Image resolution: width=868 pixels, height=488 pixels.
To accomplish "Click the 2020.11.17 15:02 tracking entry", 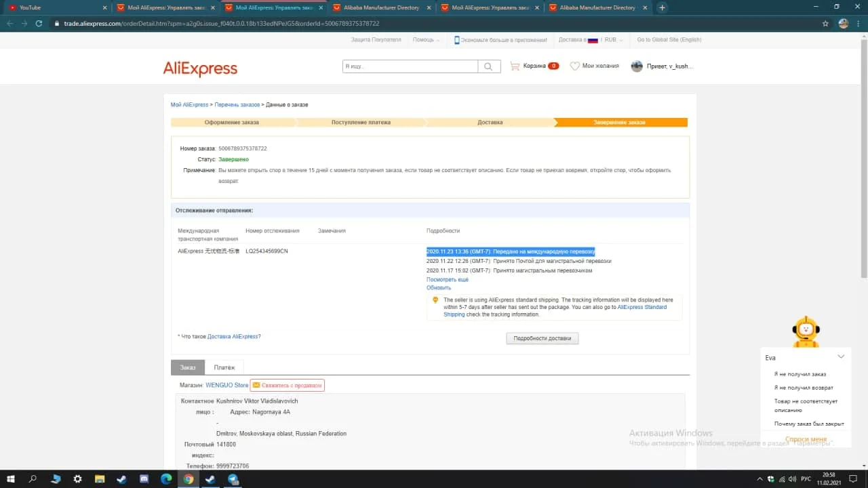I will pos(509,270).
